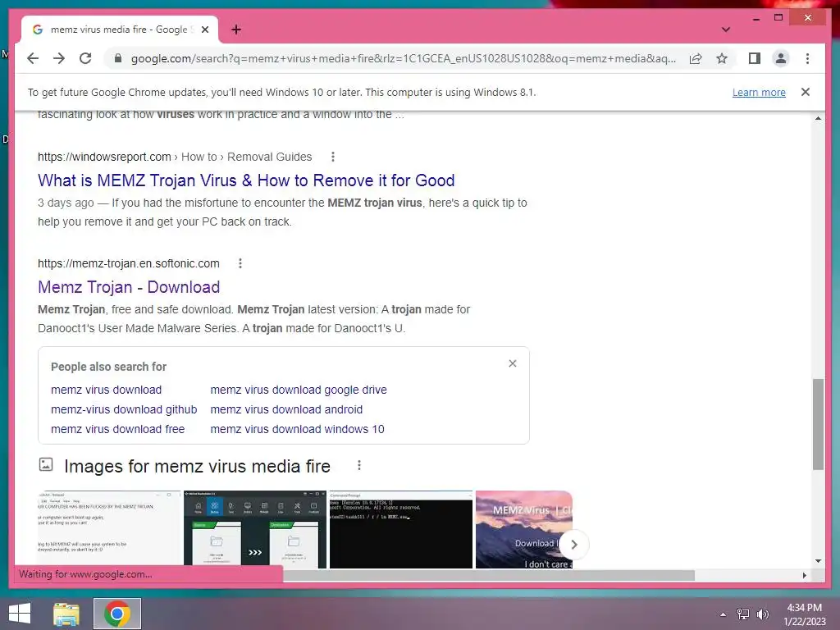Open a new tab with plus button

(x=236, y=30)
